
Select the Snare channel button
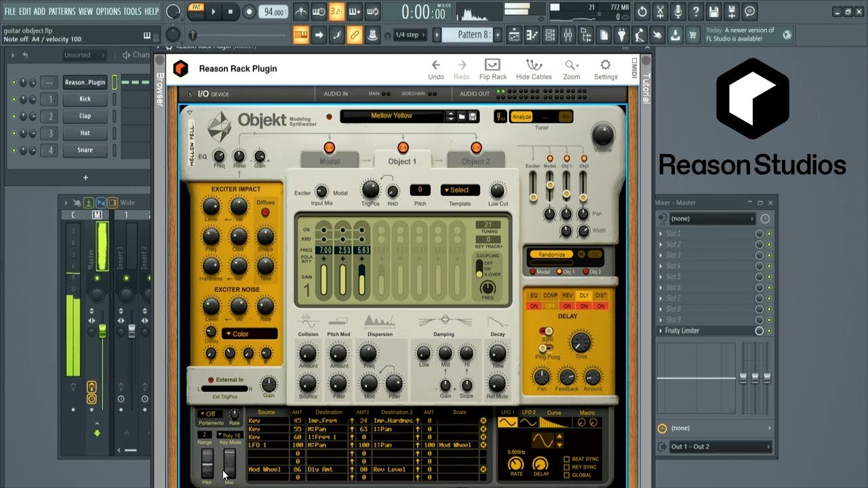point(85,150)
